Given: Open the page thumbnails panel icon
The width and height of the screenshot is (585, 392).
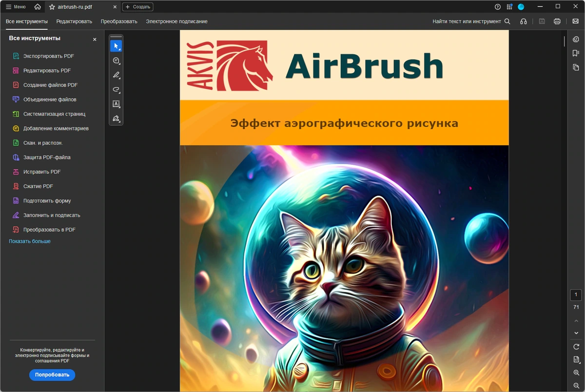Looking at the screenshot, I should point(576,67).
